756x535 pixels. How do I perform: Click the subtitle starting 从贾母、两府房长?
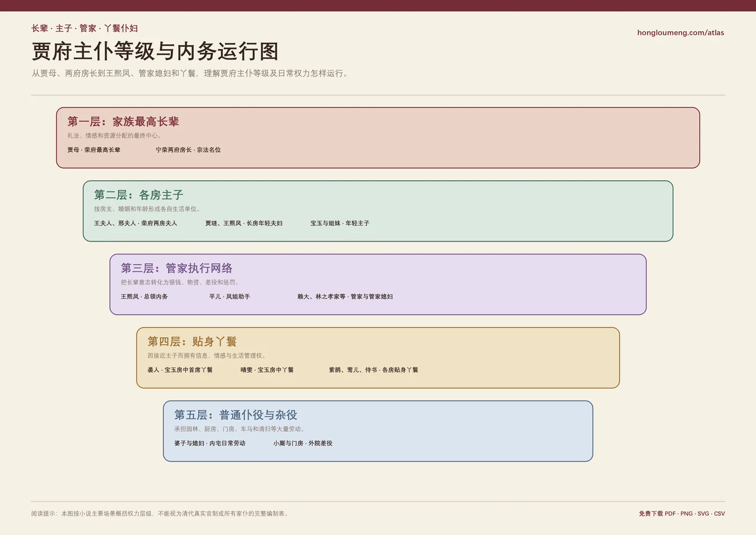coord(191,73)
